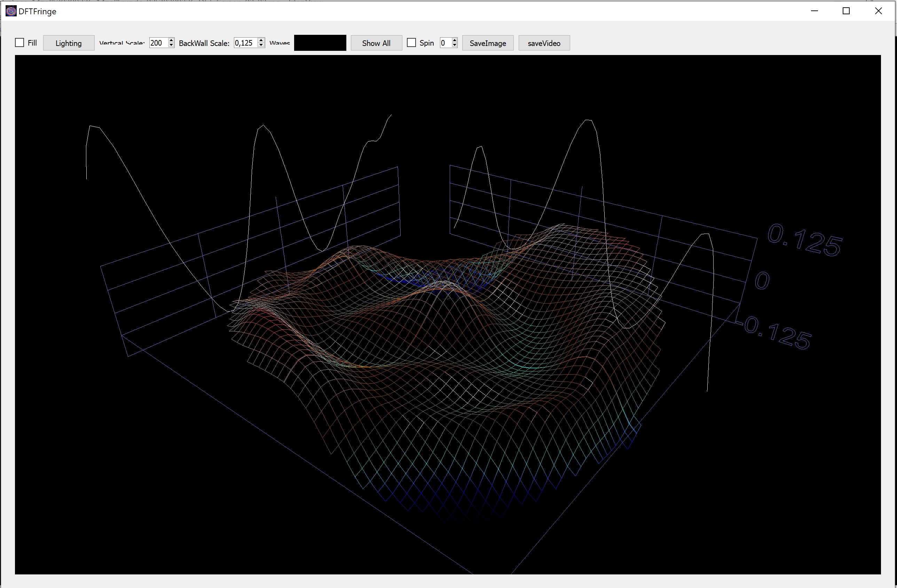Toggle the Spin checkbox
This screenshot has height=588, width=897.
(411, 43)
